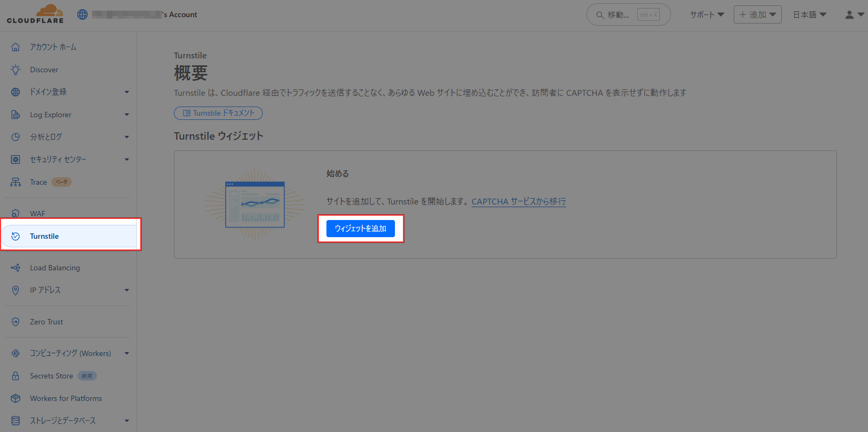Expand the ドメイン登録 submenu arrow
The width and height of the screenshot is (868, 432).
pos(127,92)
